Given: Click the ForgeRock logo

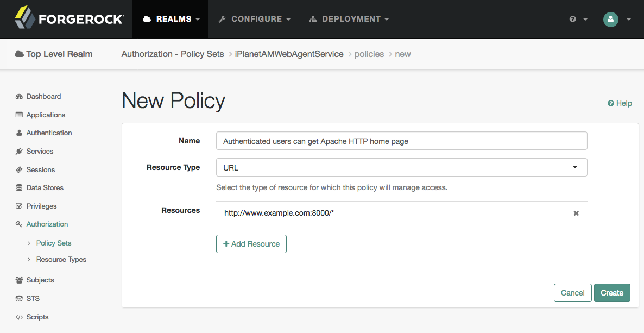Looking at the screenshot, I should coord(68,18).
